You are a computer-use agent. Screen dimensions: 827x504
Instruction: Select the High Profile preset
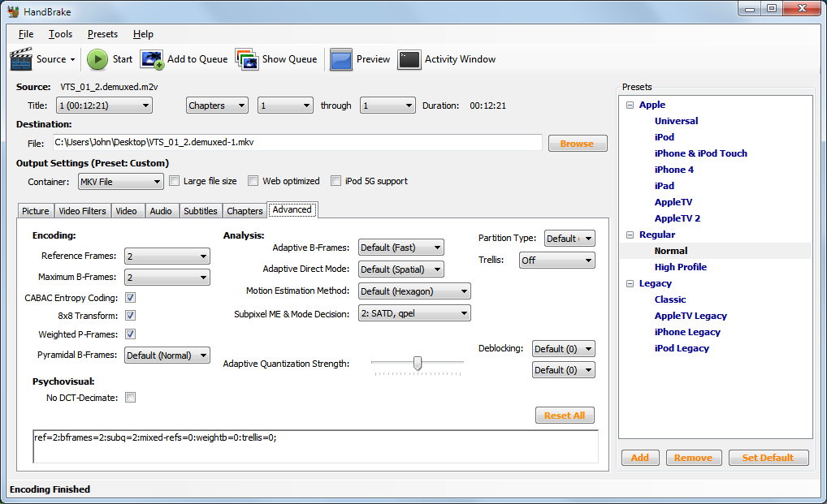click(x=681, y=267)
